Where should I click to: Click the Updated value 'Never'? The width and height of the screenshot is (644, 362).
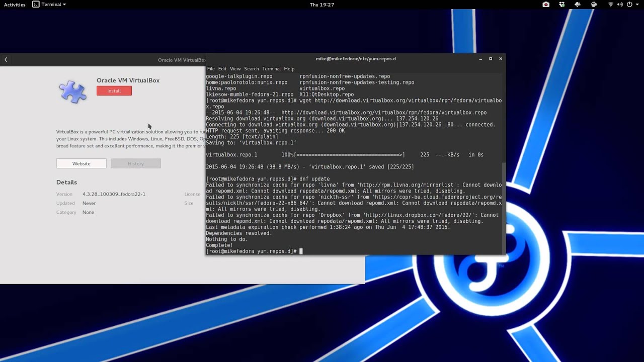click(x=89, y=203)
